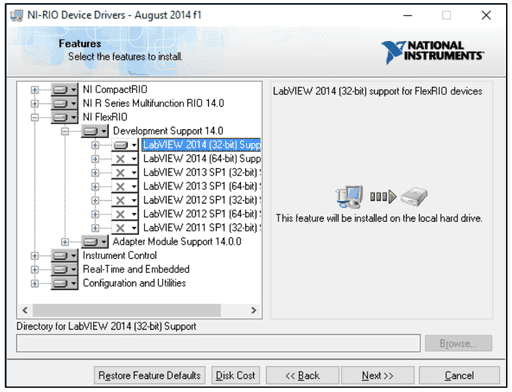Expand the NI CompactRIO tree node
This screenshot has height=392, width=512.
coord(35,90)
